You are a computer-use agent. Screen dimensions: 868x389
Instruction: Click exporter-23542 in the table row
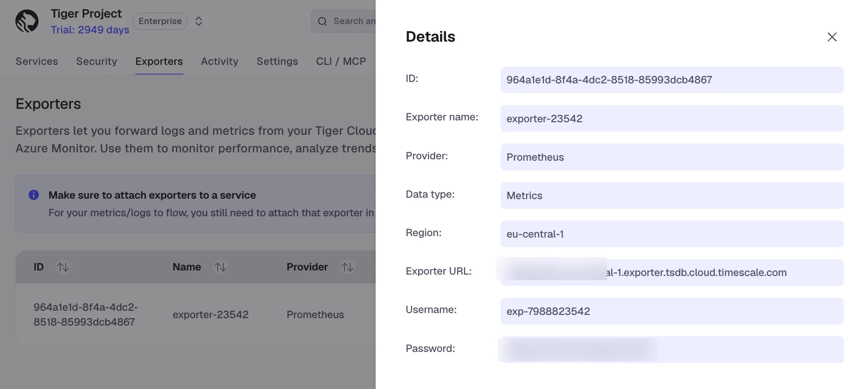coord(211,315)
